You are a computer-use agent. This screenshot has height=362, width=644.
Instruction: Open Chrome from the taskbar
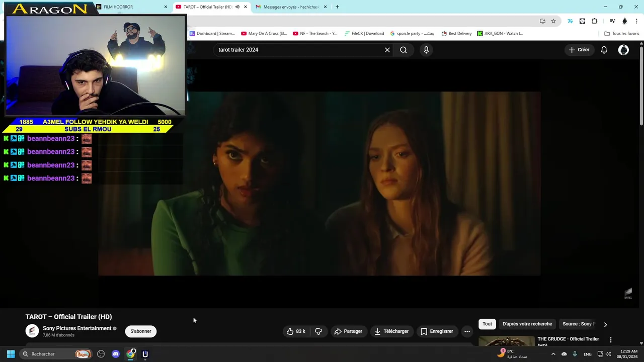[131, 354]
